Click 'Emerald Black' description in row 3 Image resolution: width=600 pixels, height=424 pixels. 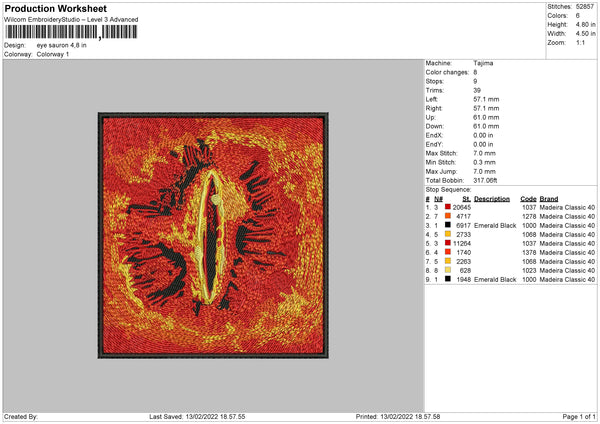pos(495,226)
